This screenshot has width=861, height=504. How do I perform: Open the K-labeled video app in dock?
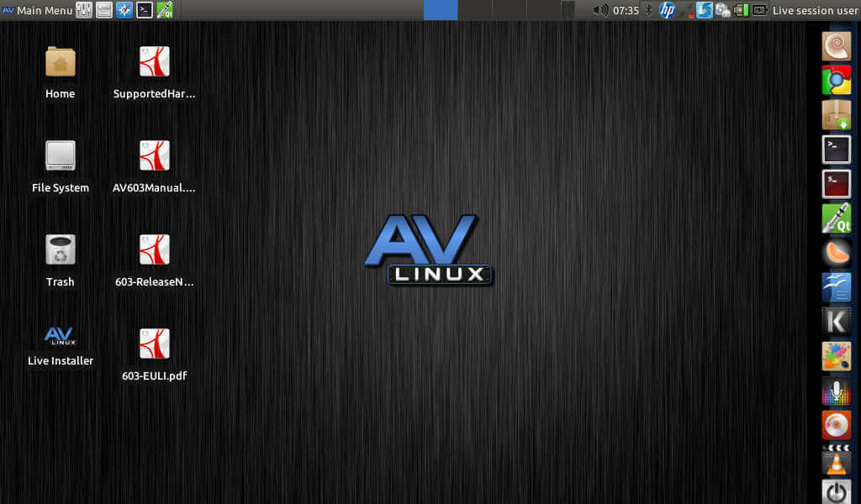(x=837, y=321)
